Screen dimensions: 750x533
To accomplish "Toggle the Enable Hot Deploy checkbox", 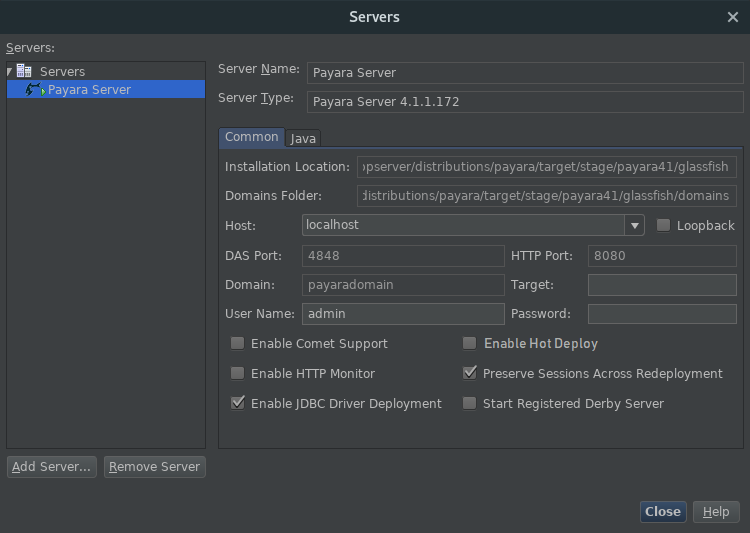I will pos(470,344).
